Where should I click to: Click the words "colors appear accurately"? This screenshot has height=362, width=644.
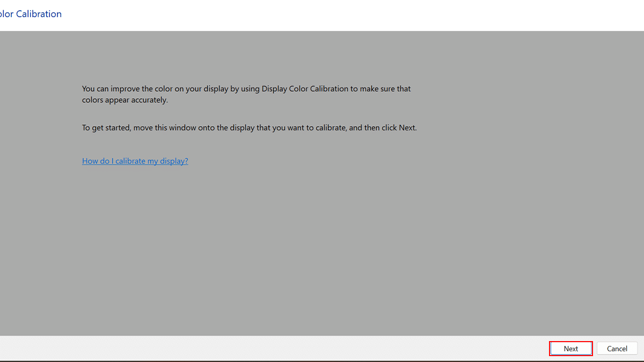click(x=125, y=100)
